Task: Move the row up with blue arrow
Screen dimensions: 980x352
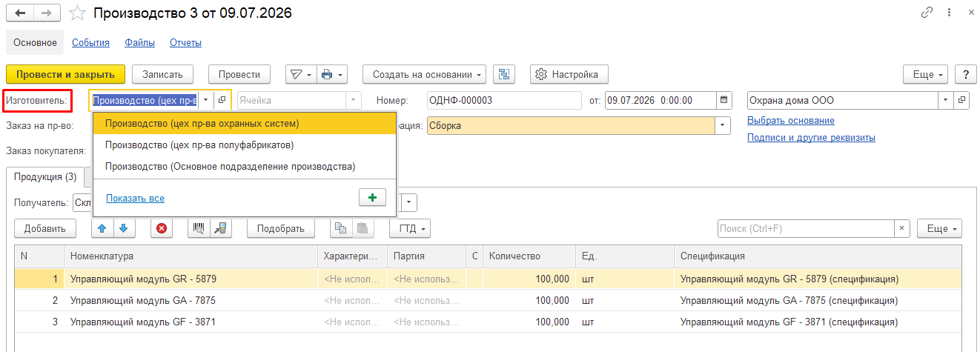Action: point(102,228)
